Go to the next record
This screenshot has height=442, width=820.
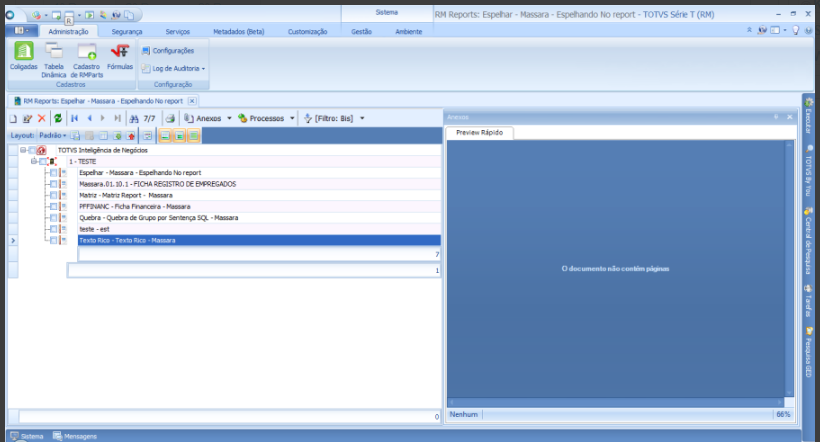[x=102, y=119]
